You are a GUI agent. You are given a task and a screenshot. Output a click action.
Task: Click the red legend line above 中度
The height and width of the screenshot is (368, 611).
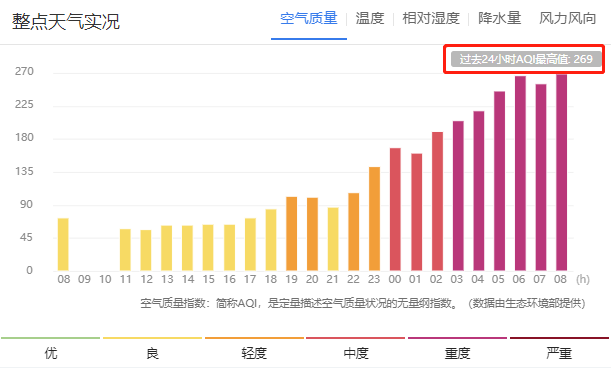tap(356, 338)
